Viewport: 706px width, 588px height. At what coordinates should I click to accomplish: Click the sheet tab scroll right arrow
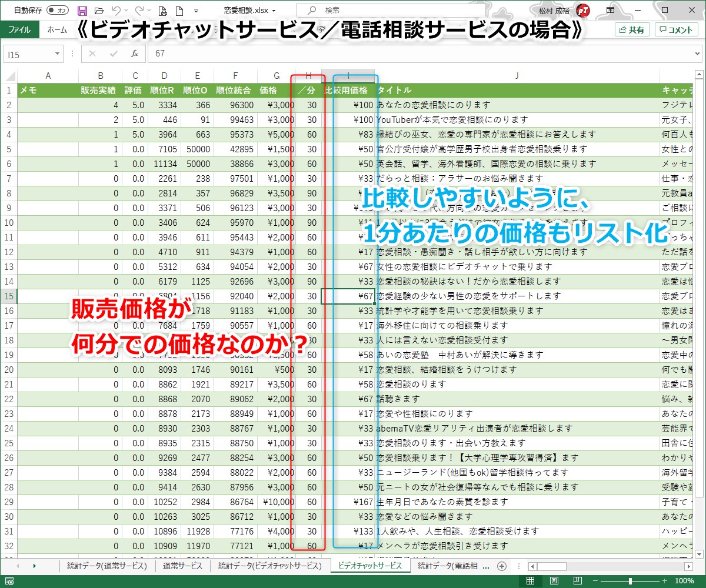pyautogui.click(x=34, y=566)
